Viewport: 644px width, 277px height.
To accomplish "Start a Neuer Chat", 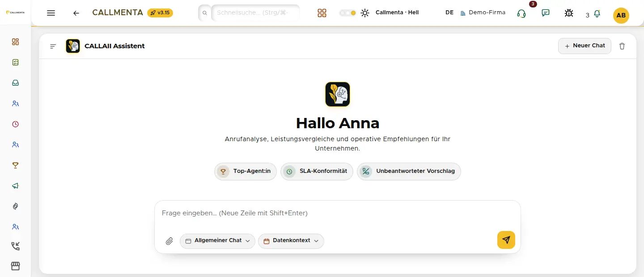I will (585, 46).
